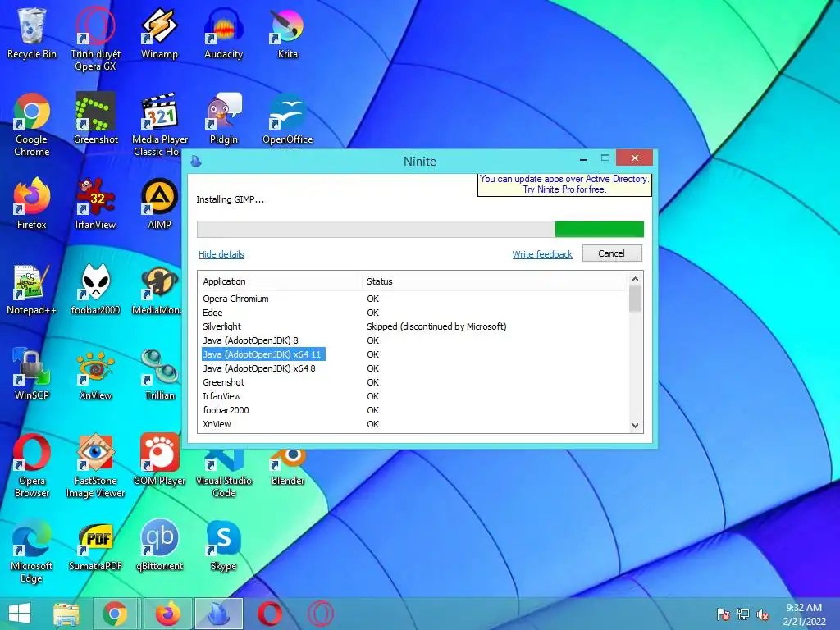Click the Media Player Classic desktop icon

tap(159, 125)
